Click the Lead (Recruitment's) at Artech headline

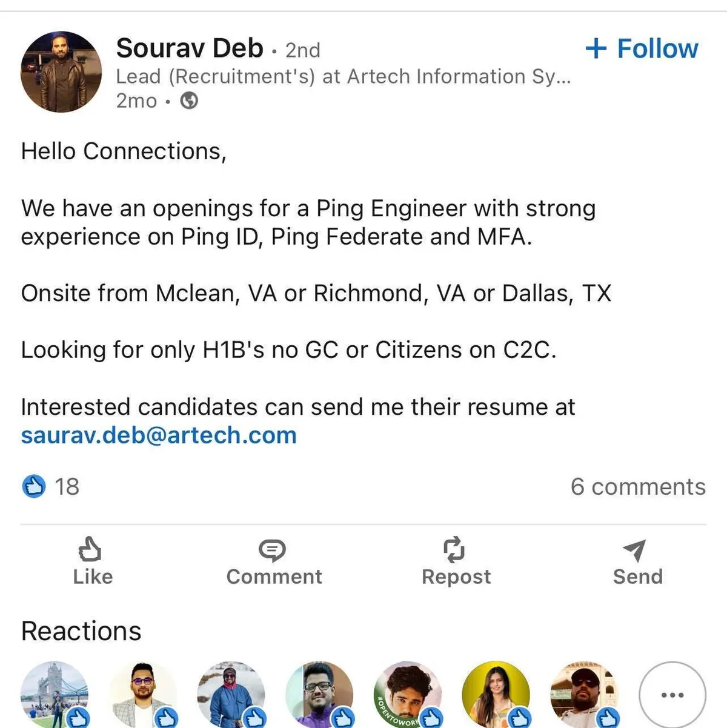343,77
